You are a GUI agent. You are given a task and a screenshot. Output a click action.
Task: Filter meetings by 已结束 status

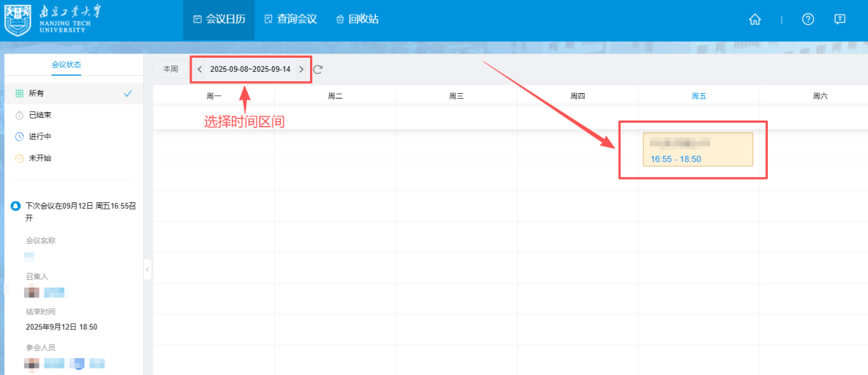pos(39,115)
